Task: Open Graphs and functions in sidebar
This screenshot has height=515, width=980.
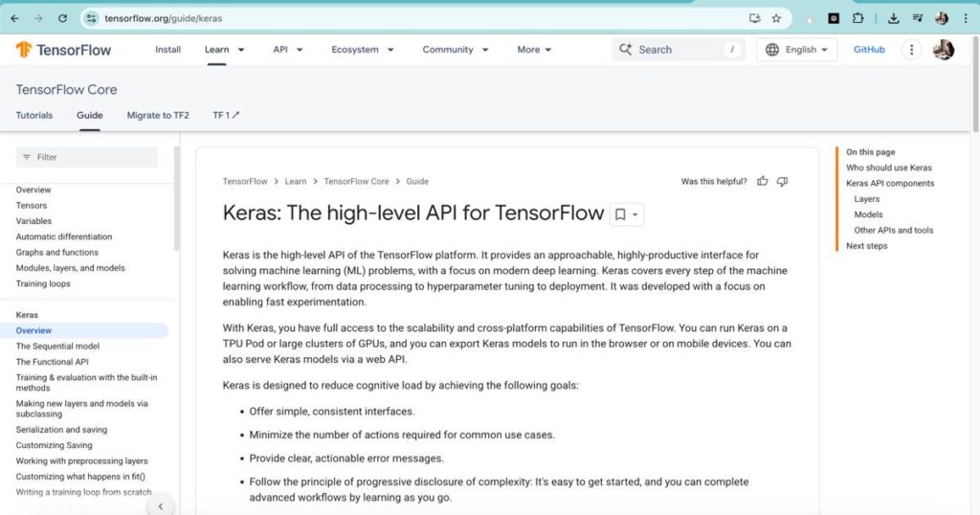Action: click(56, 252)
